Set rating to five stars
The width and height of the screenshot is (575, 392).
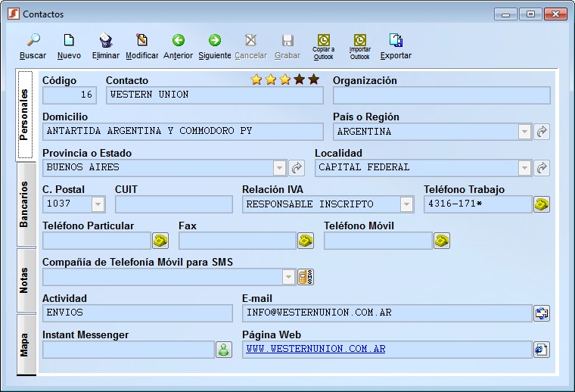(313, 79)
